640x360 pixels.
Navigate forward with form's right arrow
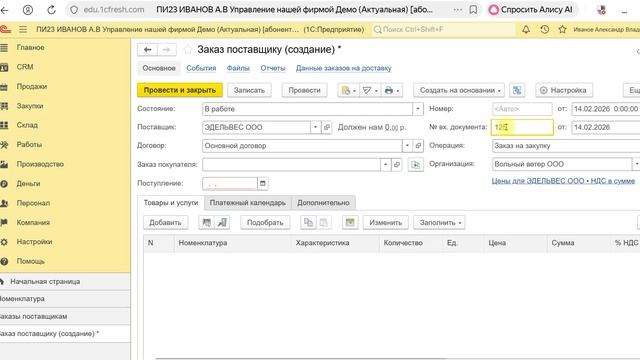tap(167, 49)
